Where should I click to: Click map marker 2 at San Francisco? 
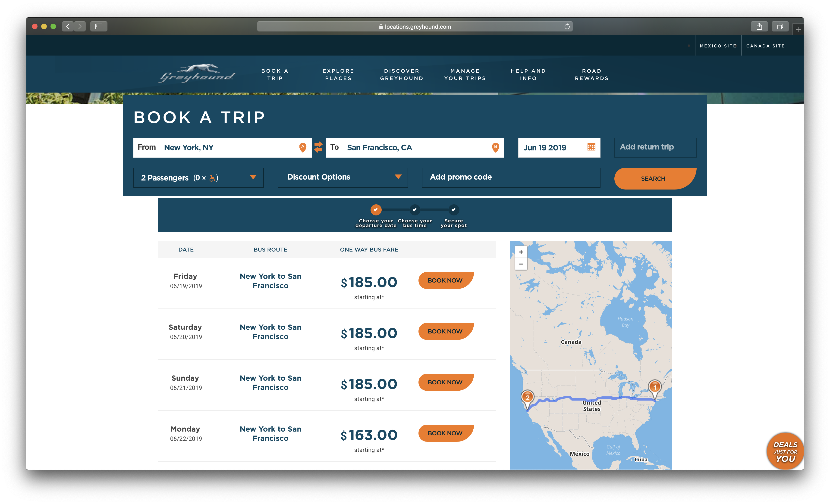[528, 399]
